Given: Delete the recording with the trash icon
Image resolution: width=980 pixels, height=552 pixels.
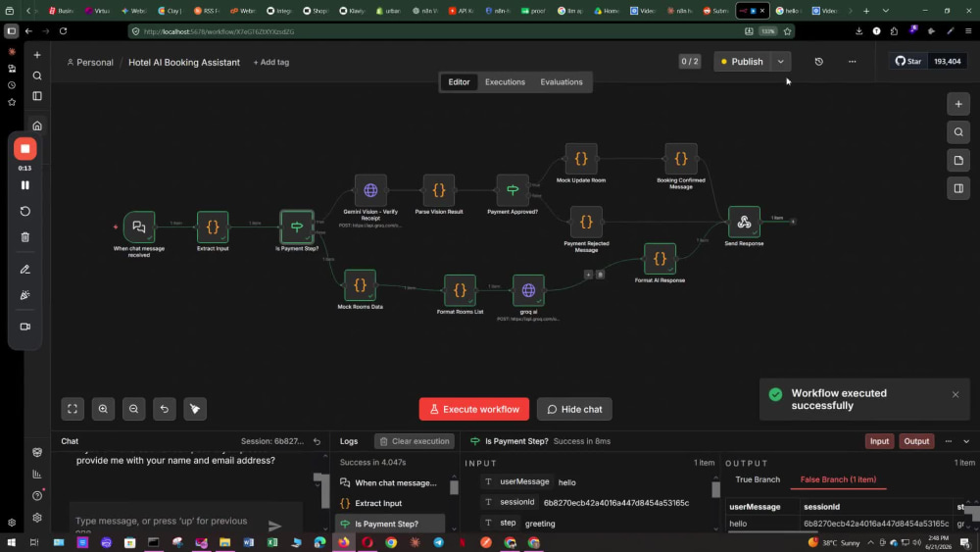Looking at the screenshot, I should (25, 237).
